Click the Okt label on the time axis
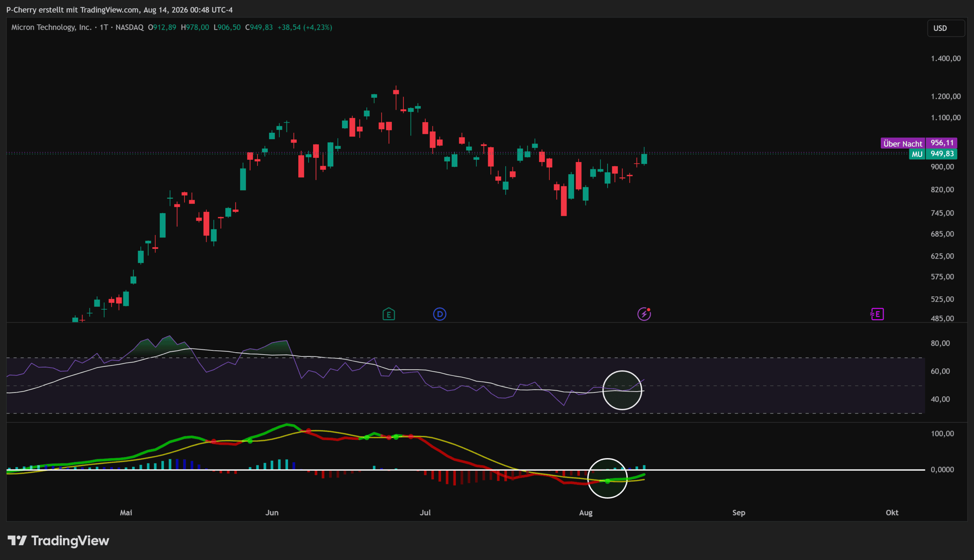 (892, 513)
